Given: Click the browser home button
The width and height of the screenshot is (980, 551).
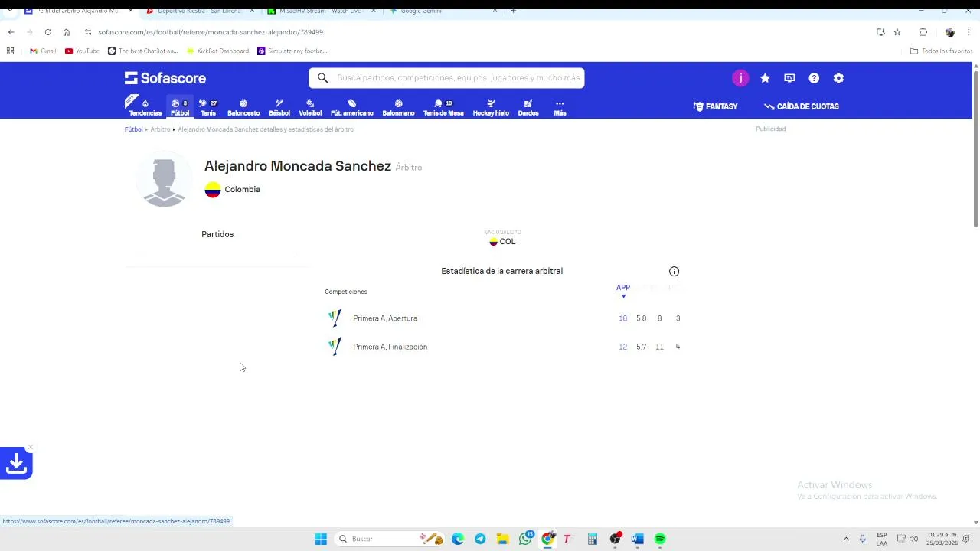Looking at the screenshot, I should click(66, 32).
